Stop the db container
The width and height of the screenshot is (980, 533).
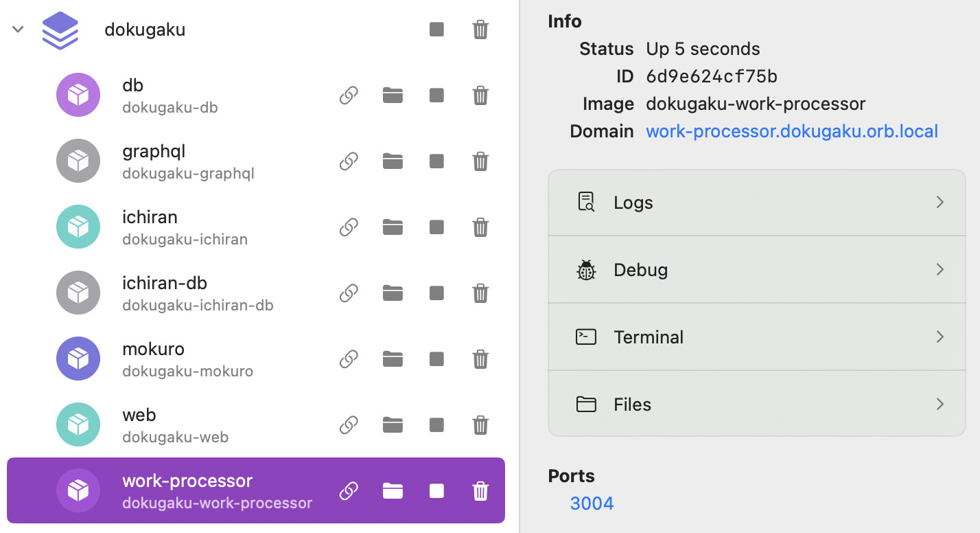436,95
